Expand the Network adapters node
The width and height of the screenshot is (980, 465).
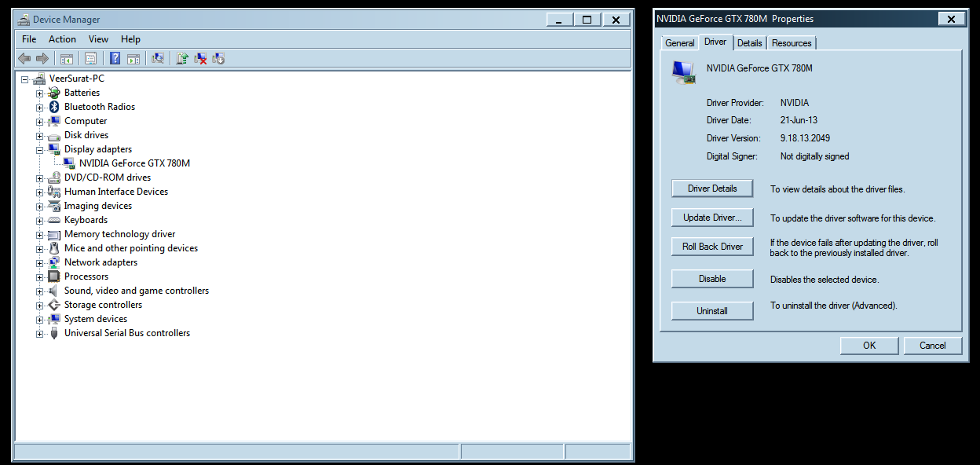[39, 263]
